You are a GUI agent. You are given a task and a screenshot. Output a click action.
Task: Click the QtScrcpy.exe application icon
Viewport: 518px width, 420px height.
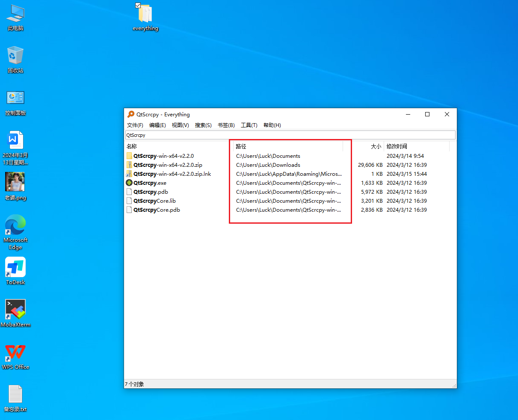click(x=129, y=183)
